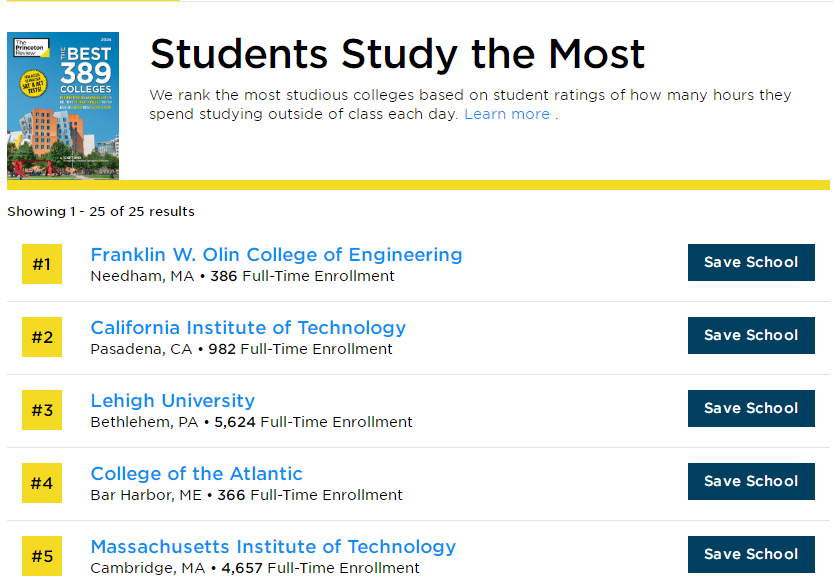
Task: Click the #4 rank badge
Action: tap(42, 484)
